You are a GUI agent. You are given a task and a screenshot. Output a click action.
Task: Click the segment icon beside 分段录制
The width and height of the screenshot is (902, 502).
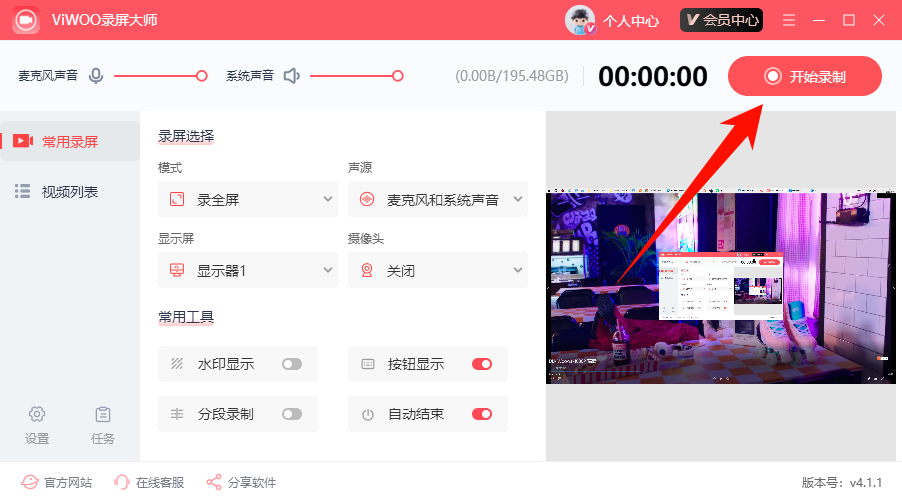click(x=177, y=414)
